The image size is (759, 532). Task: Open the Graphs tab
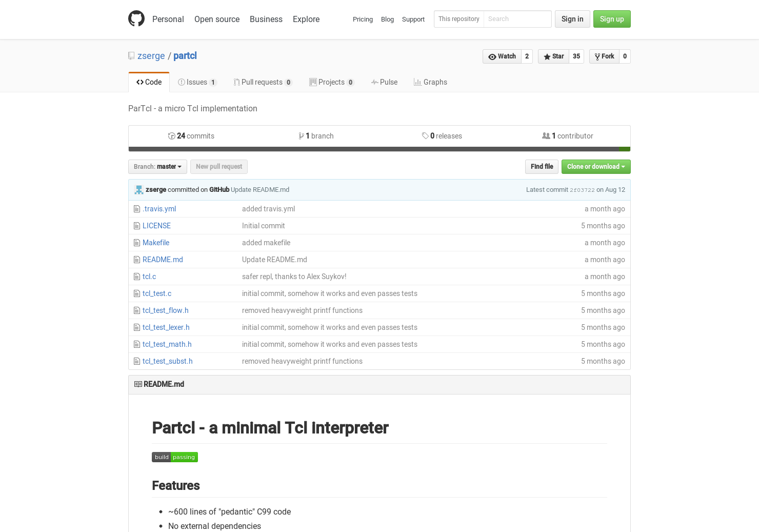[x=430, y=82]
